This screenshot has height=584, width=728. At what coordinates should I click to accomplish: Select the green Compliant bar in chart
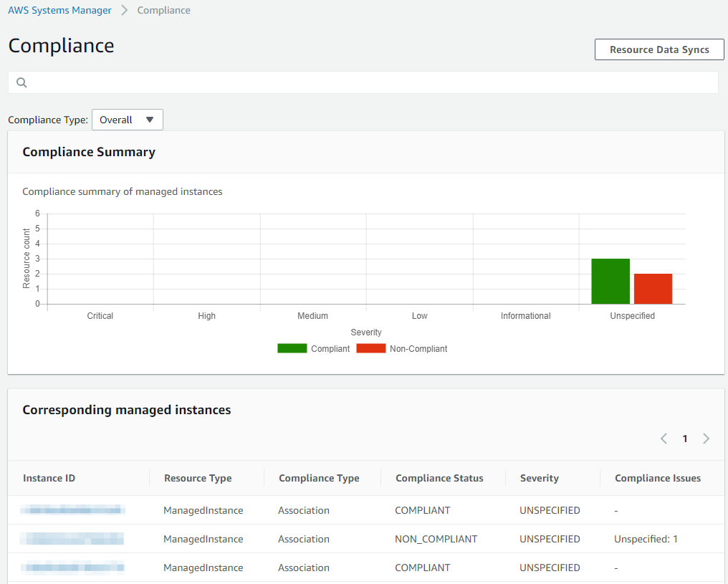click(610, 282)
